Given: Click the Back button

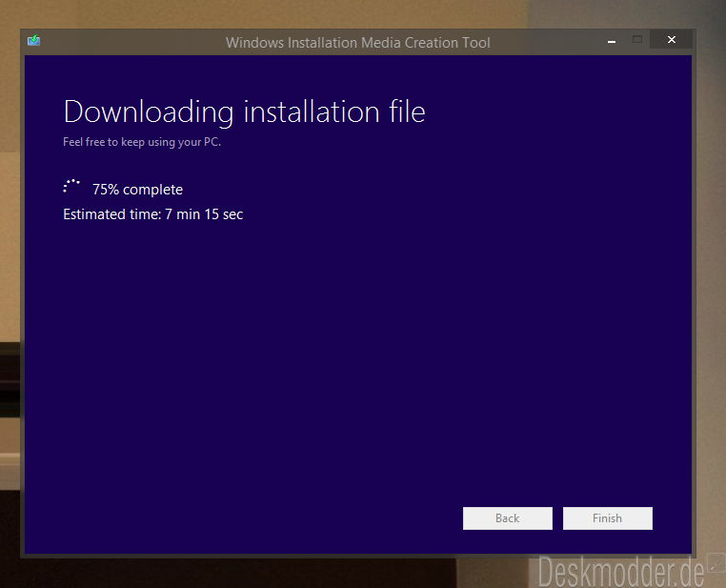Looking at the screenshot, I should coord(508,518).
